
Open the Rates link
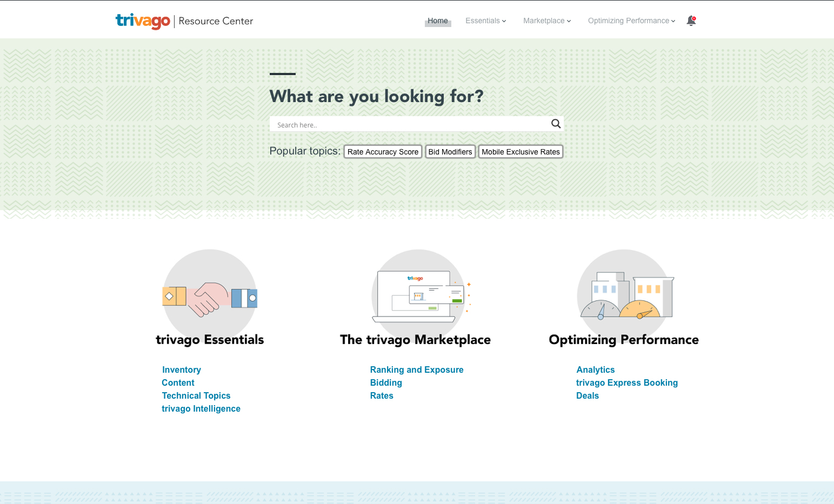(382, 395)
